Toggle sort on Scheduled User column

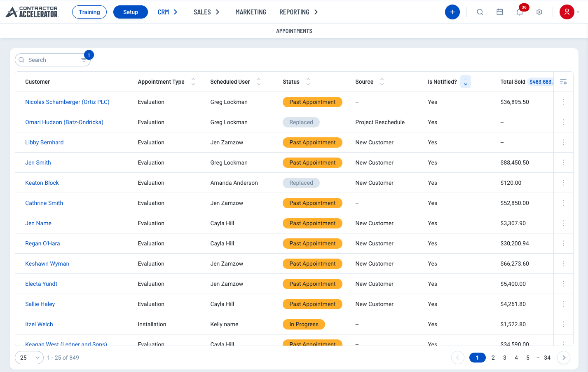(x=259, y=82)
